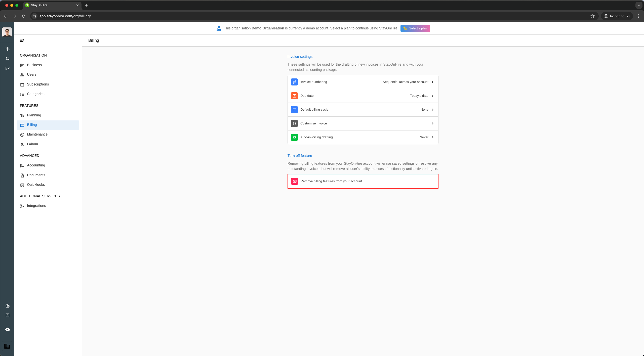Image resolution: width=644 pixels, height=356 pixels.
Task: Expand Invoice numbering setting chevron
Action: pos(432,82)
